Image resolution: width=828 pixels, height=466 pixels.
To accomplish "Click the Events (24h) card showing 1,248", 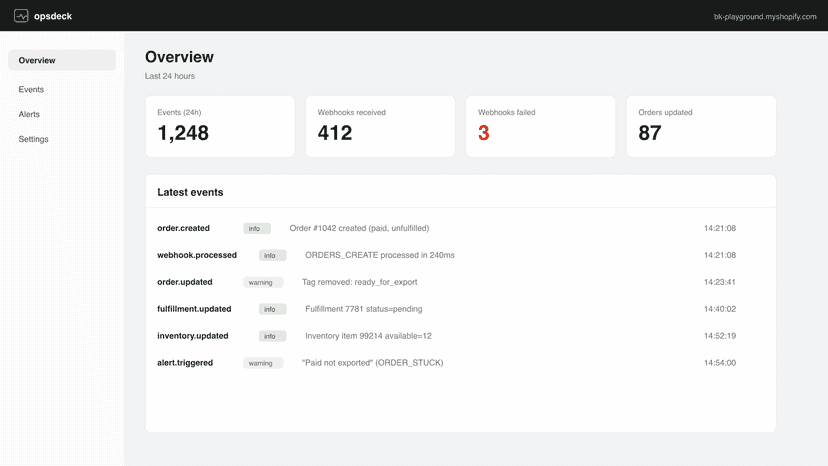I will (x=220, y=126).
